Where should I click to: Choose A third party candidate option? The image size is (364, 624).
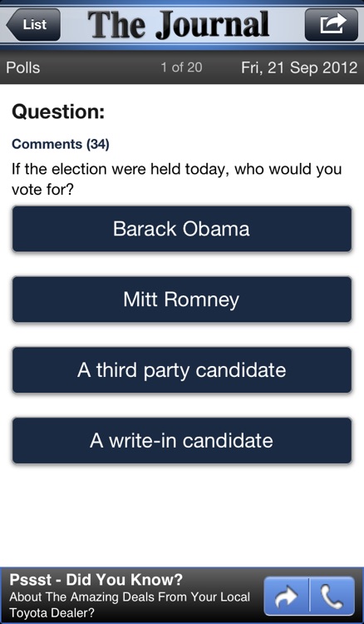click(182, 370)
